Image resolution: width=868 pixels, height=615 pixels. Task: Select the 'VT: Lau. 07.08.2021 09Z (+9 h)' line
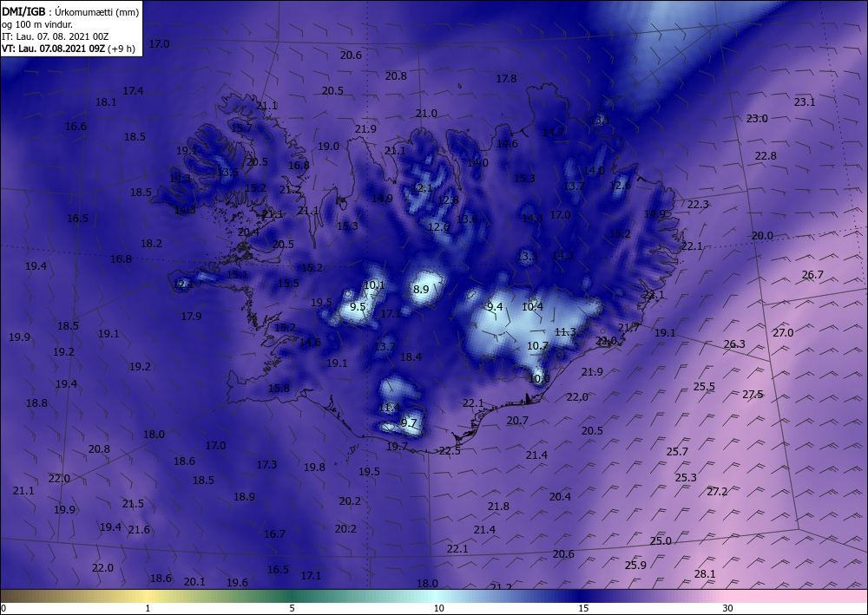point(69,49)
